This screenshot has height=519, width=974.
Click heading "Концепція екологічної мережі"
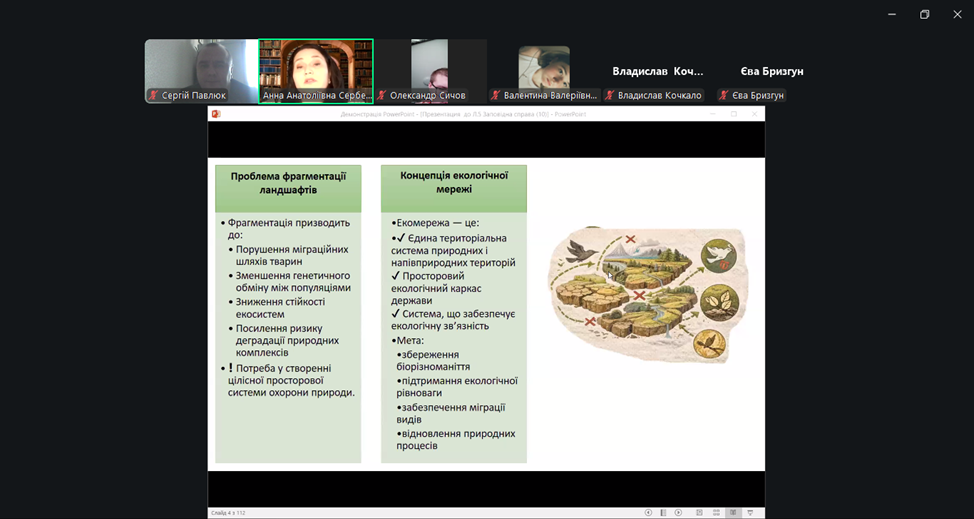(454, 182)
